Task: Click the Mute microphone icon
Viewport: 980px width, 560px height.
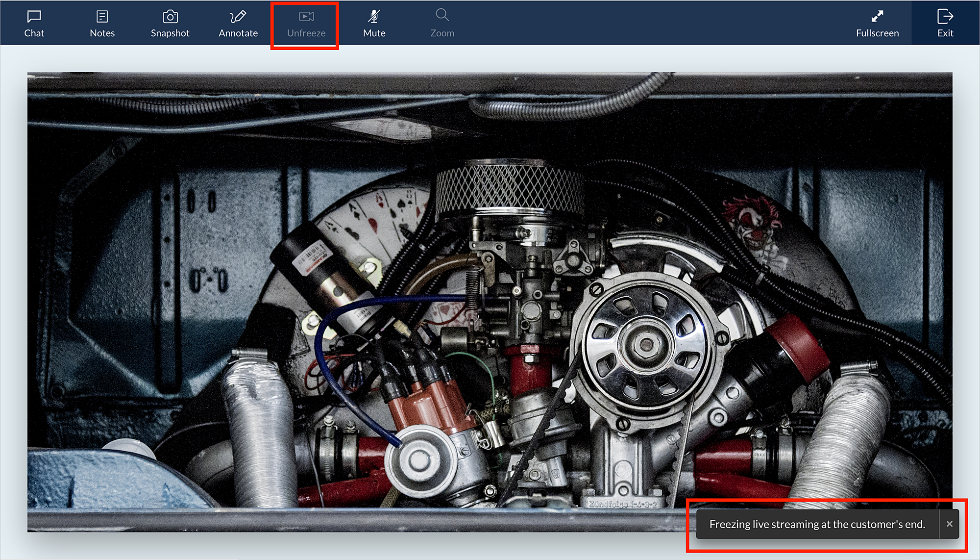Action: (x=374, y=16)
